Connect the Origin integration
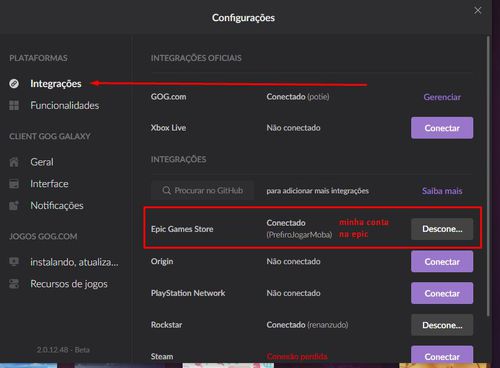Viewport: 500px width, 368px height. [442, 262]
